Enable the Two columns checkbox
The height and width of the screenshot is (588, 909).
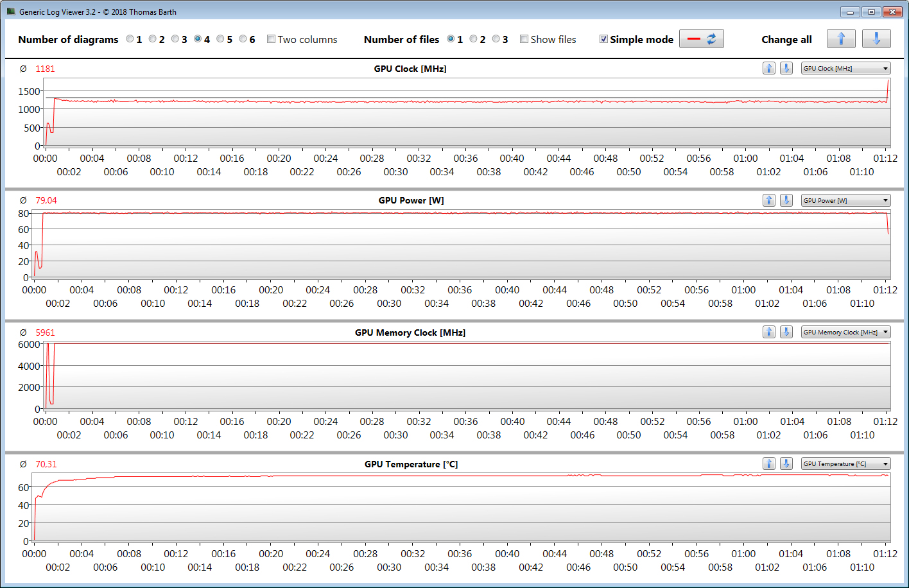click(x=272, y=39)
